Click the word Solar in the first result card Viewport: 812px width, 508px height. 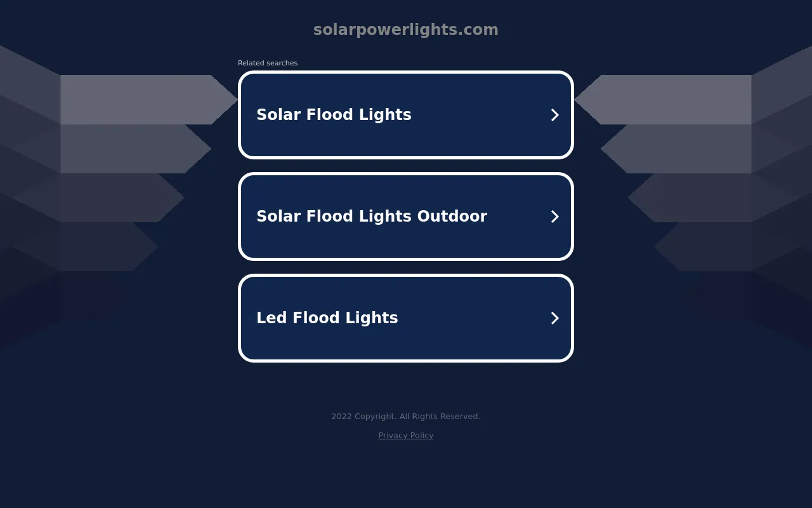(x=278, y=115)
